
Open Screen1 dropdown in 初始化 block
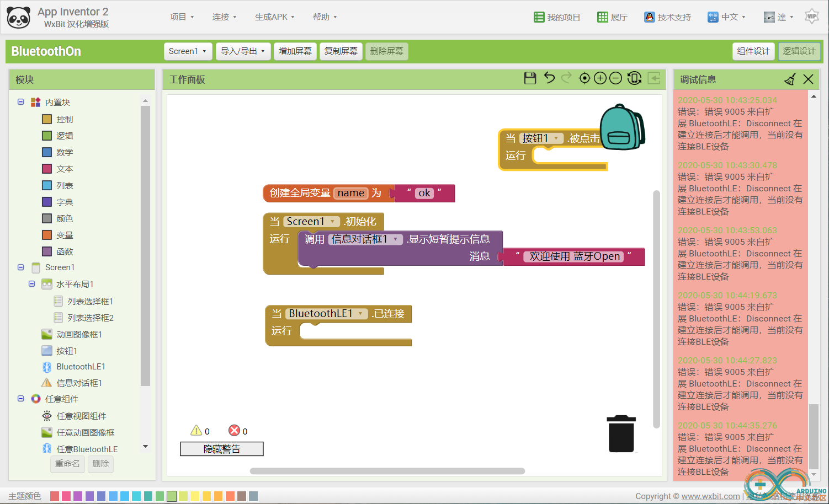(x=311, y=221)
